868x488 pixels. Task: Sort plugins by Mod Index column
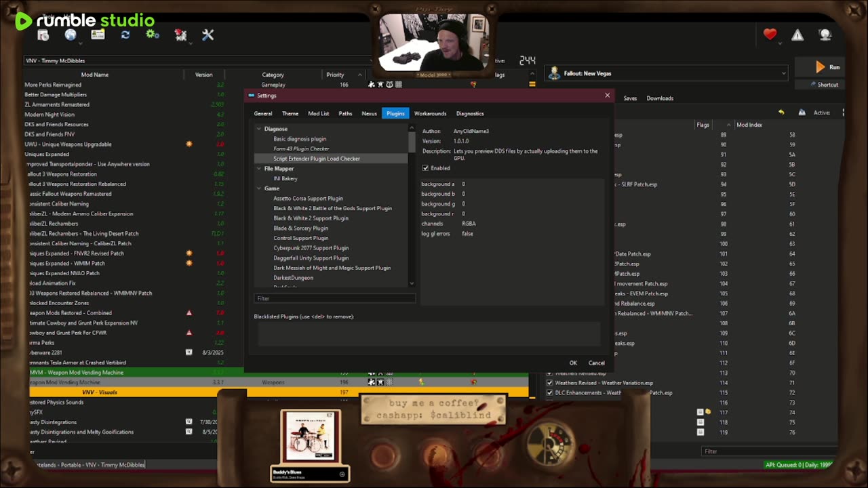(749, 125)
